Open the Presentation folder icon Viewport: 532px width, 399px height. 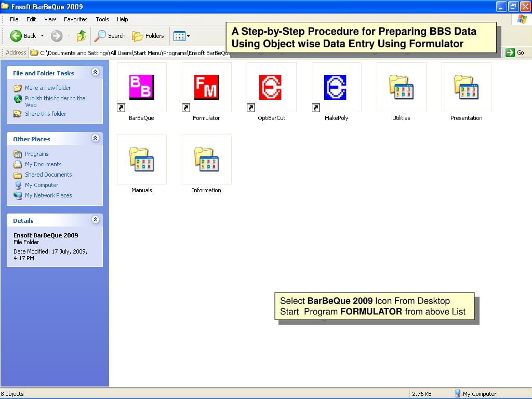click(x=466, y=87)
